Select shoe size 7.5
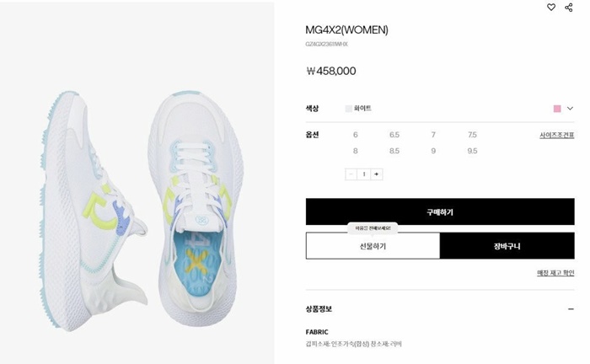This screenshot has width=590, height=364. point(472,135)
